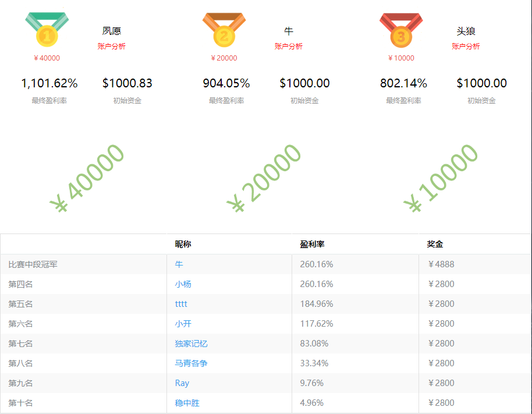Open 账户分析 for 夙愿

click(111, 46)
